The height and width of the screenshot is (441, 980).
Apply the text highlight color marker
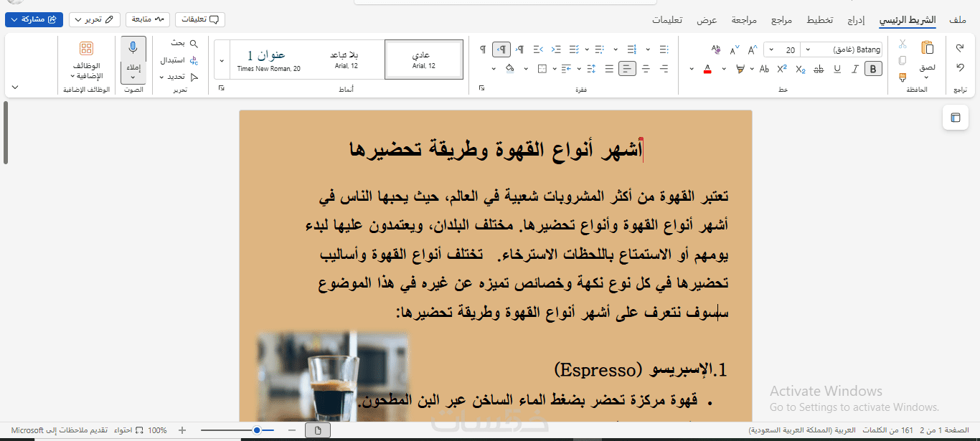pos(740,69)
